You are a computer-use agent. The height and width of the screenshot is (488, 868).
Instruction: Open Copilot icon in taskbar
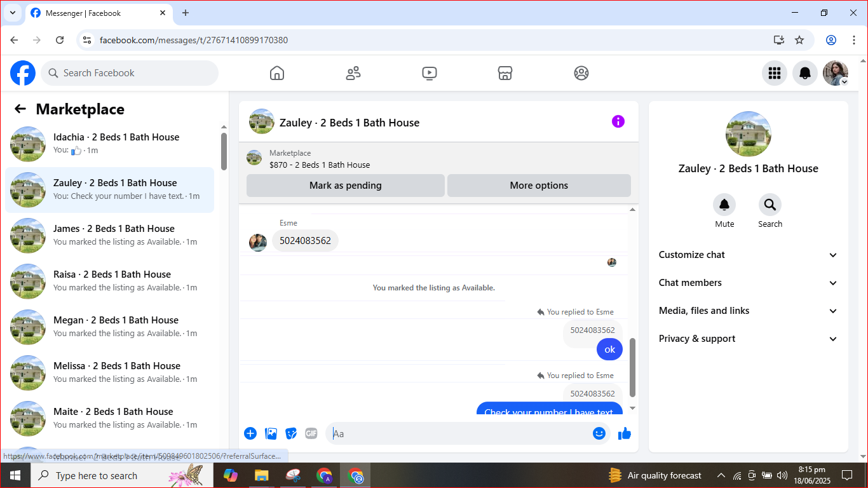230,475
